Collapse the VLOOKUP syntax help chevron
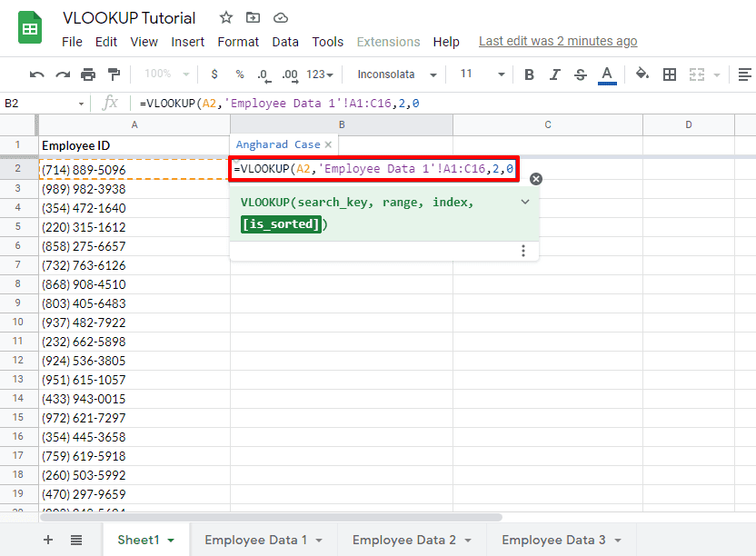 pos(524,202)
